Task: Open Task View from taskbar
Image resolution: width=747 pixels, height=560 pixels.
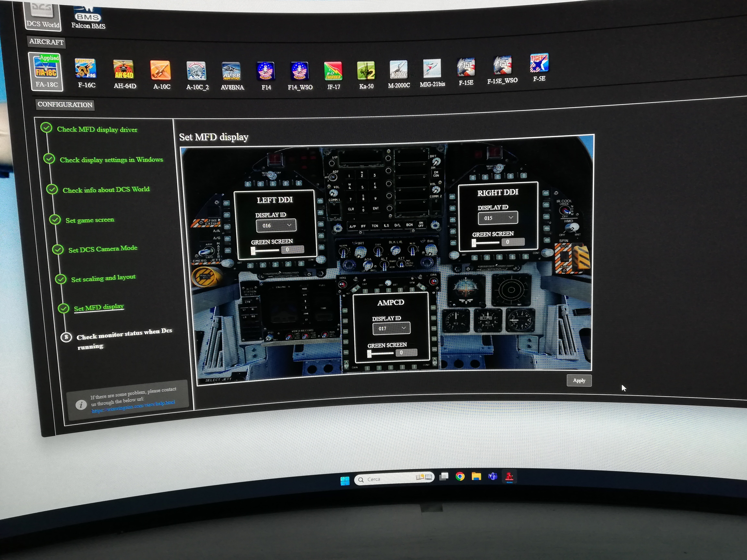Action: tap(444, 476)
